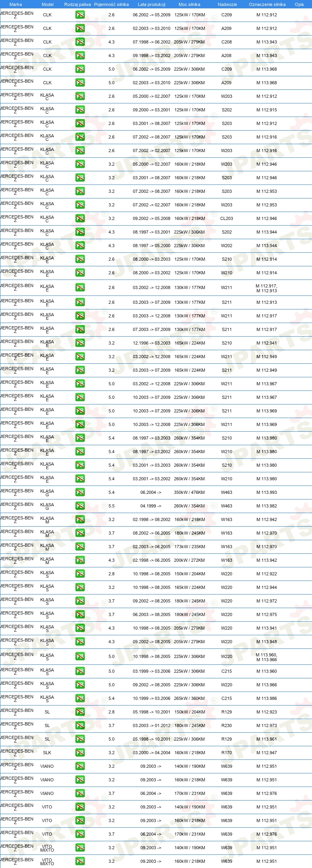The image size is (312, 868).
Task: Click the Rodzaj paliwa column header
Action: [77, 4]
